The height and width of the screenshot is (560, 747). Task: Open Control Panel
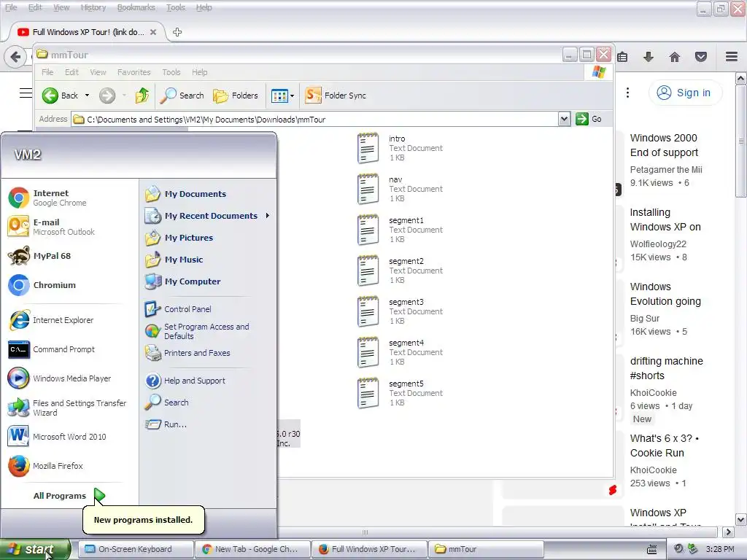(178, 309)
